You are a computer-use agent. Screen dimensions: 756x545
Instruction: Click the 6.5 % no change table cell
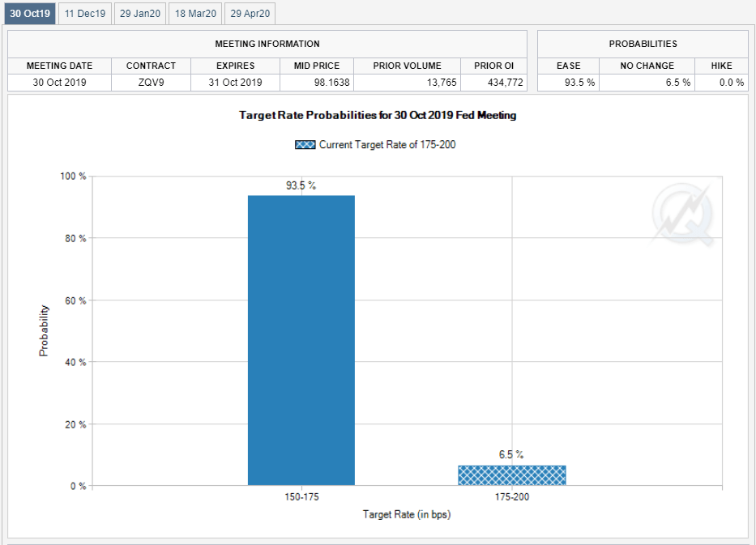[647, 83]
